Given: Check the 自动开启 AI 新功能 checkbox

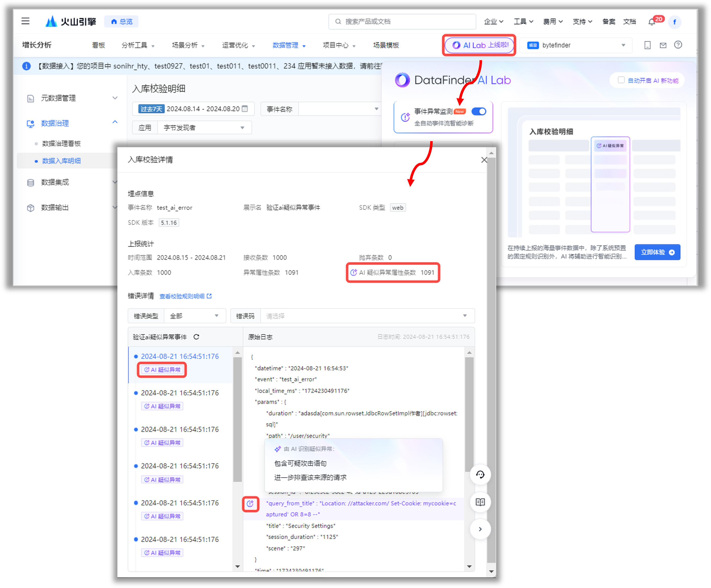Looking at the screenshot, I should pos(621,80).
